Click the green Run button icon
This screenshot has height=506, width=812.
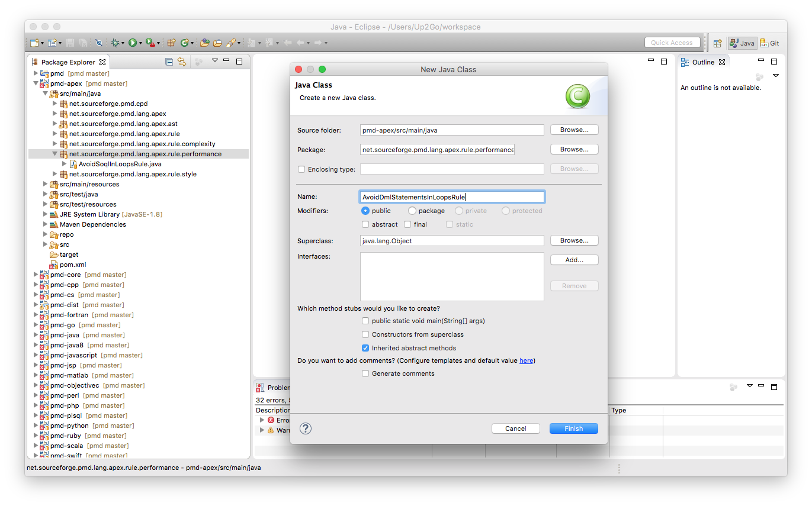point(133,43)
